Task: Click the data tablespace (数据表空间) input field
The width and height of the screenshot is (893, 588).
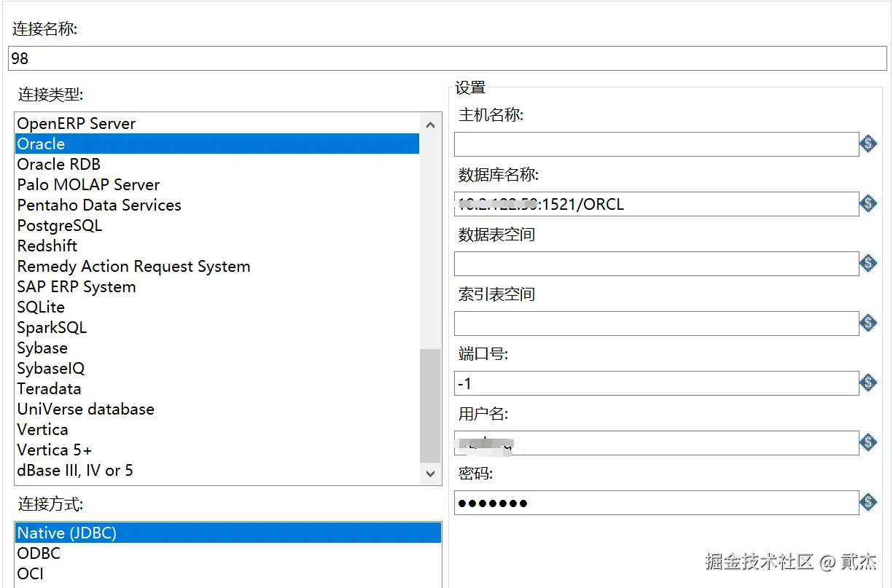Action: coord(656,264)
